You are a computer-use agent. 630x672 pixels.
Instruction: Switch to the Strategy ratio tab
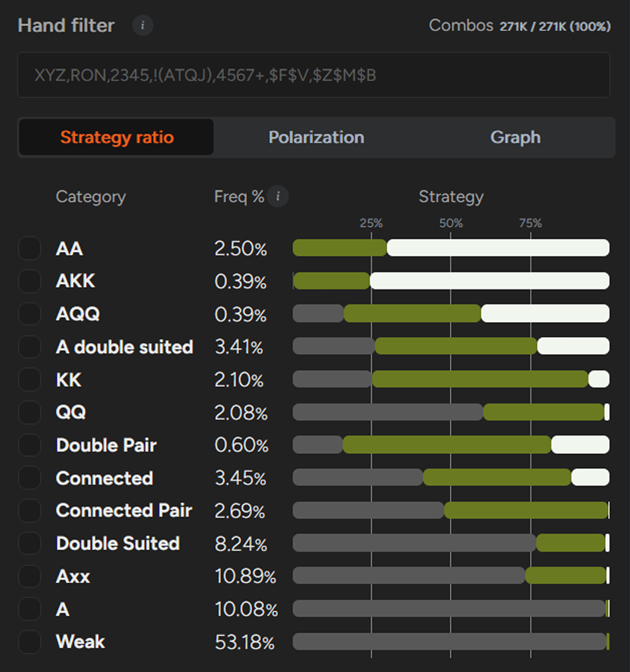pyautogui.click(x=116, y=137)
